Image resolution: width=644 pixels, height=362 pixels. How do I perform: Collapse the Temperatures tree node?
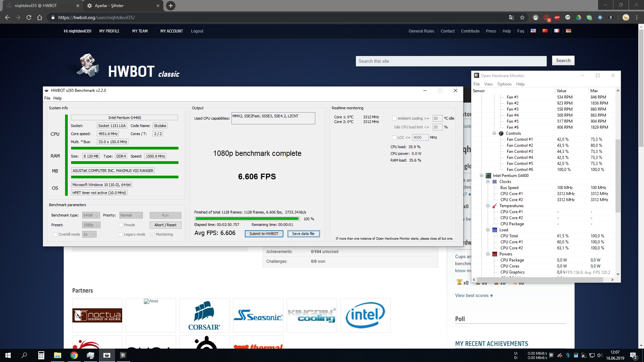(x=488, y=206)
